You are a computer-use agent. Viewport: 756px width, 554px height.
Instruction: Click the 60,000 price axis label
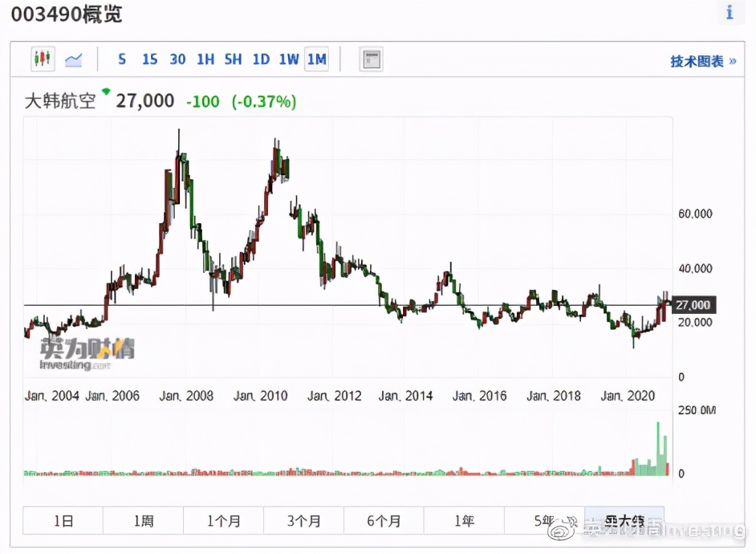click(695, 214)
